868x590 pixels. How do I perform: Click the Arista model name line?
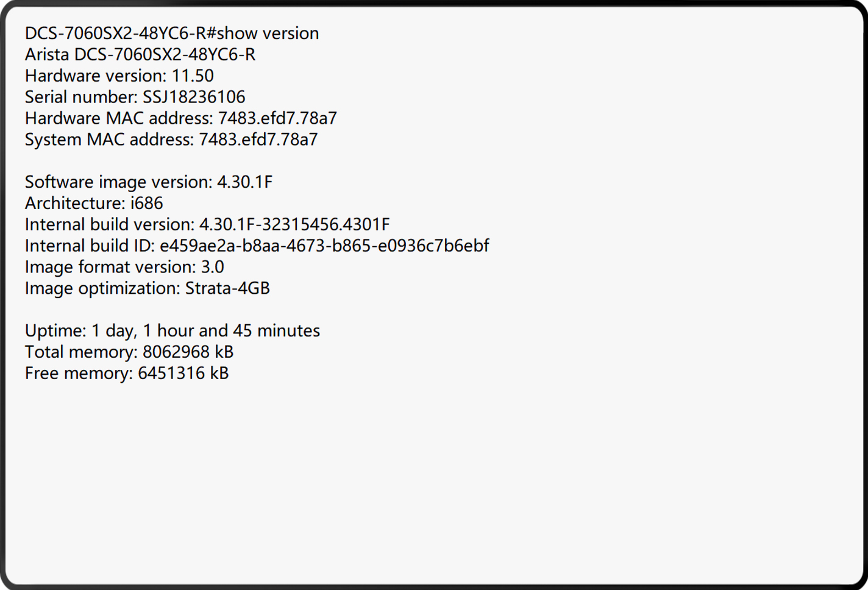point(140,55)
